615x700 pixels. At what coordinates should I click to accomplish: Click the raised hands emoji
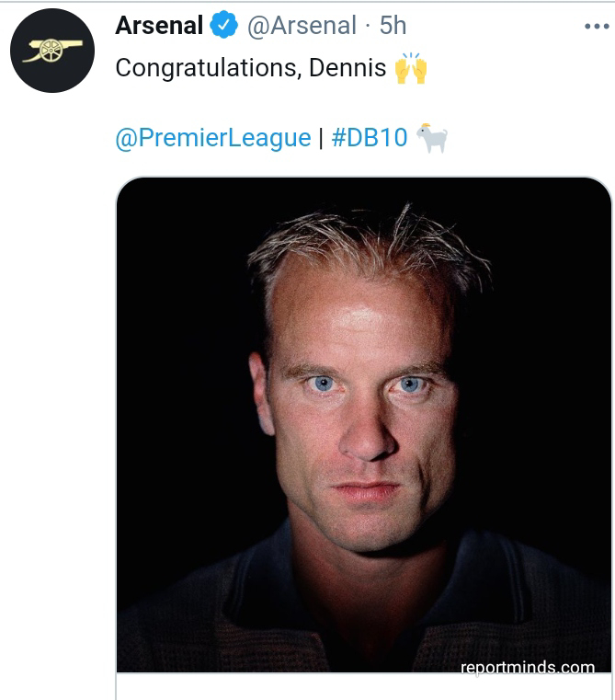pos(411,70)
